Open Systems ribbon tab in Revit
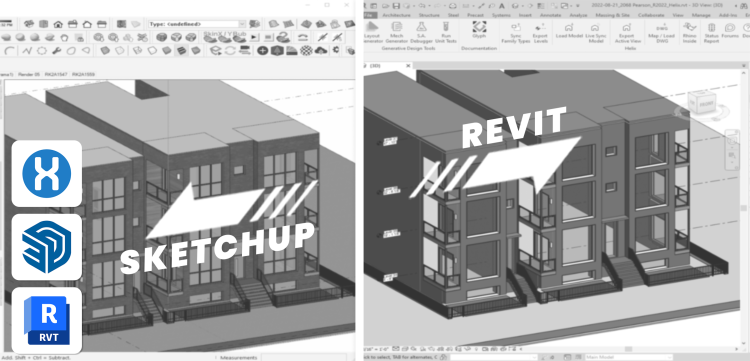The image size is (750, 361). [501, 15]
